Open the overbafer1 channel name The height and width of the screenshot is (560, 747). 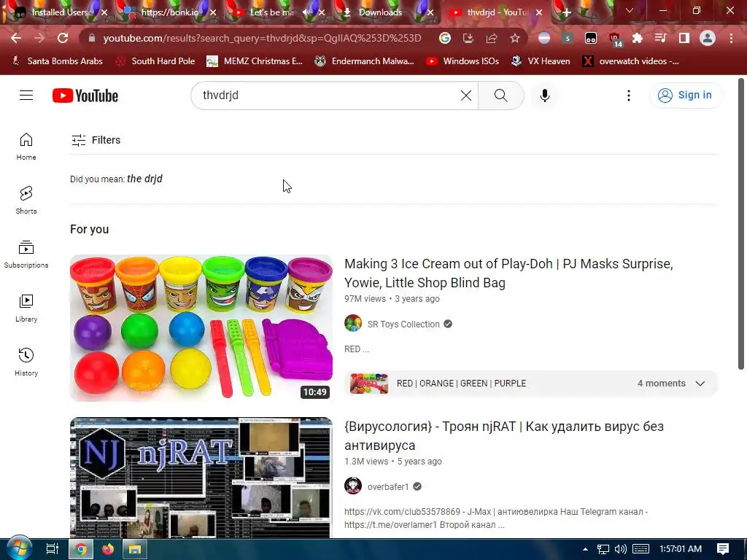pos(388,486)
